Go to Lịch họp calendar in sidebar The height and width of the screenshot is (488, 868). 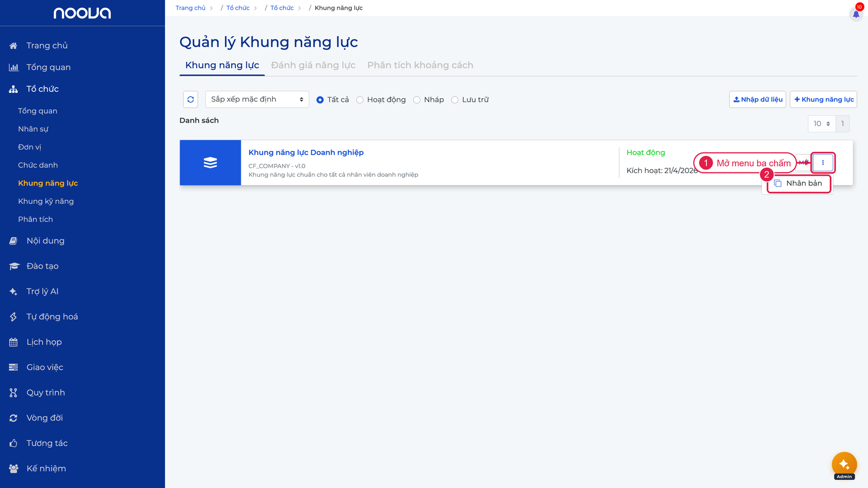[44, 342]
